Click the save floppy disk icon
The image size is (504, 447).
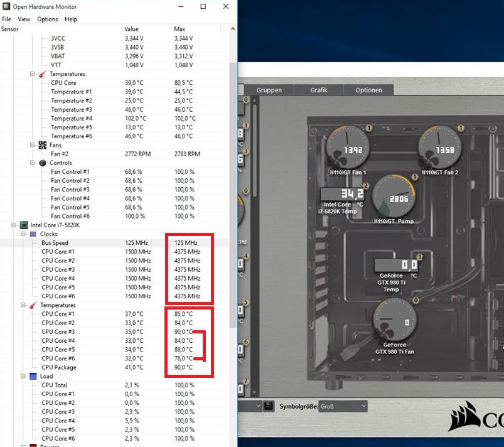tap(269, 406)
